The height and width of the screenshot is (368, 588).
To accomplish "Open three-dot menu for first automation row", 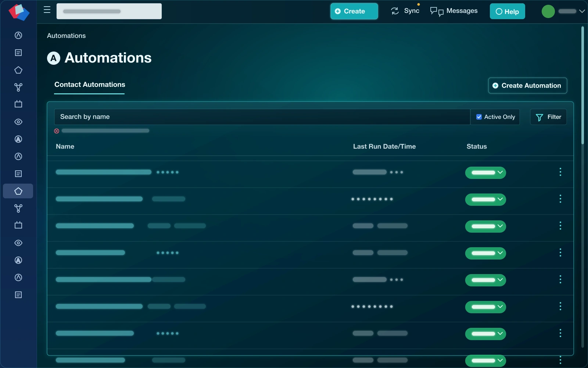I will coord(560,172).
